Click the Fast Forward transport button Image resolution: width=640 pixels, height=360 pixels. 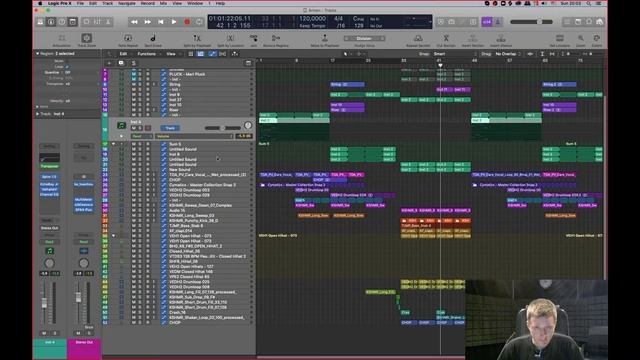click(x=147, y=22)
